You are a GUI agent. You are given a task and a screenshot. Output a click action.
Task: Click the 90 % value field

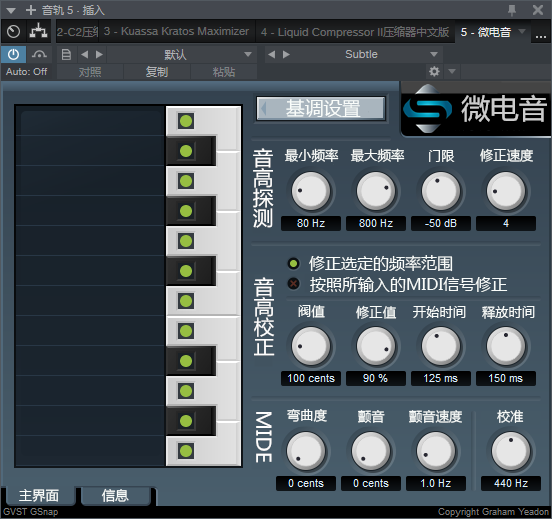(x=376, y=379)
